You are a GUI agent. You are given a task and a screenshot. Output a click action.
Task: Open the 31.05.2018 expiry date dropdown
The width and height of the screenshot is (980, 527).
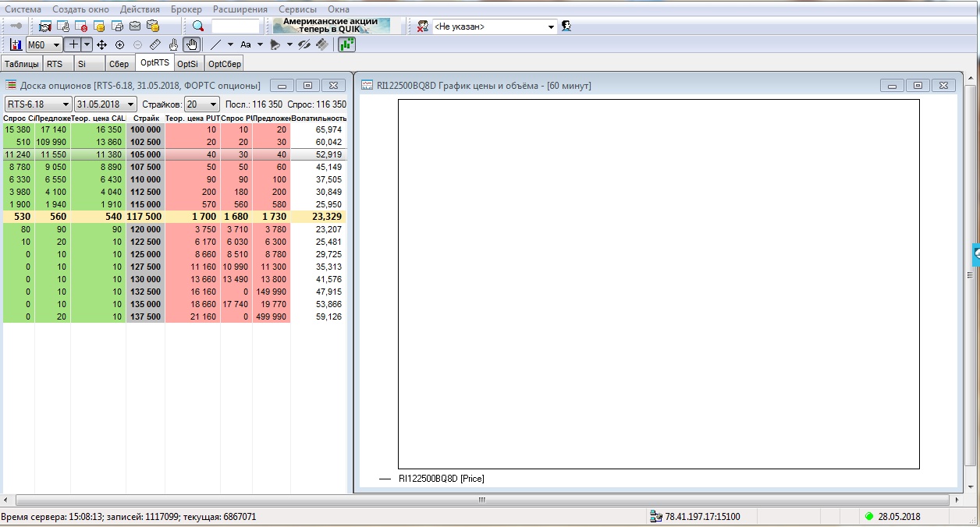pyautogui.click(x=130, y=104)
